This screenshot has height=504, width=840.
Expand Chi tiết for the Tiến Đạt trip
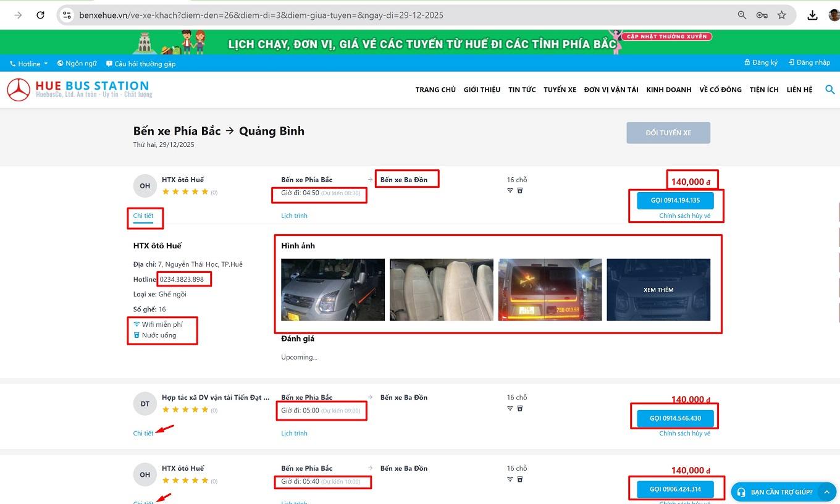click(x=143, y=433)
